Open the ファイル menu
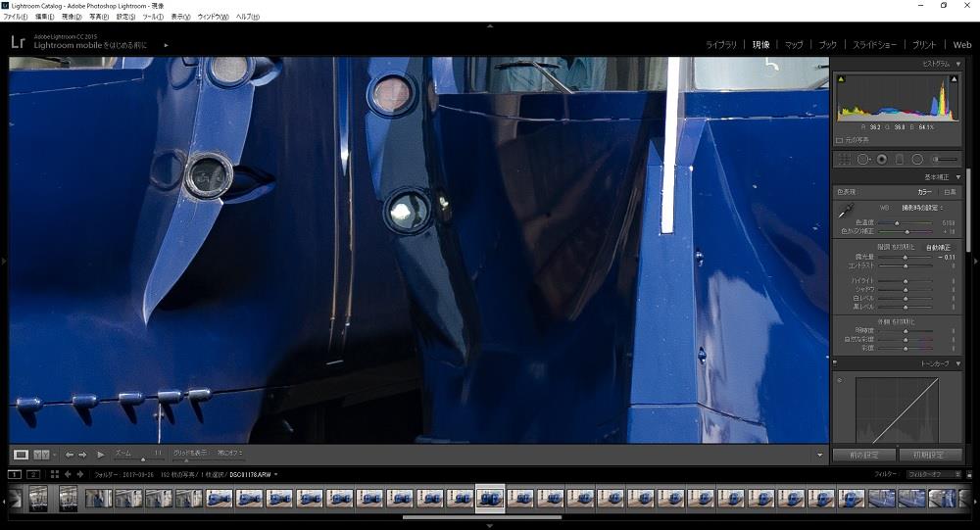The height and width of the screenshot is (530, 980). (15, 17)
